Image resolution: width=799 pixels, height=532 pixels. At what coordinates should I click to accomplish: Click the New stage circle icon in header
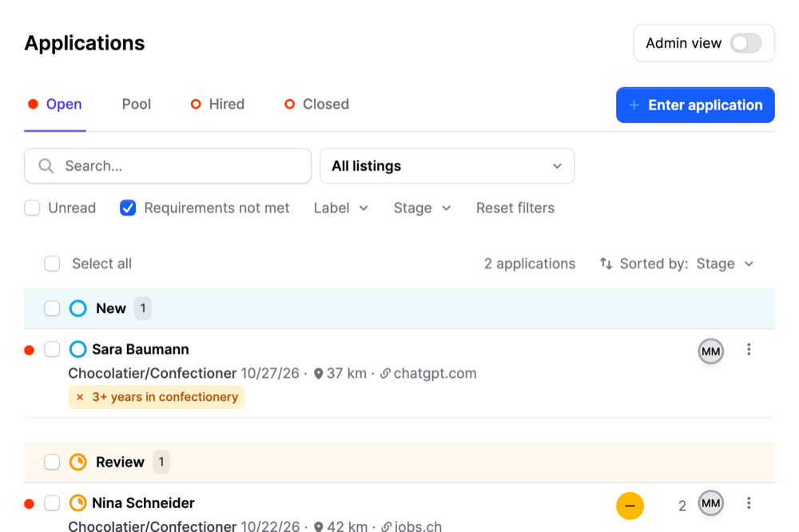[x=78, y=308]
